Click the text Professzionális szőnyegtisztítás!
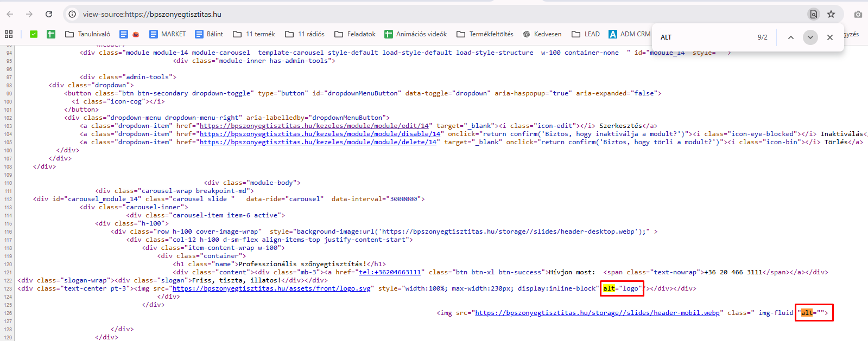This screenshot has width=868, height=341. click(302, 264)
